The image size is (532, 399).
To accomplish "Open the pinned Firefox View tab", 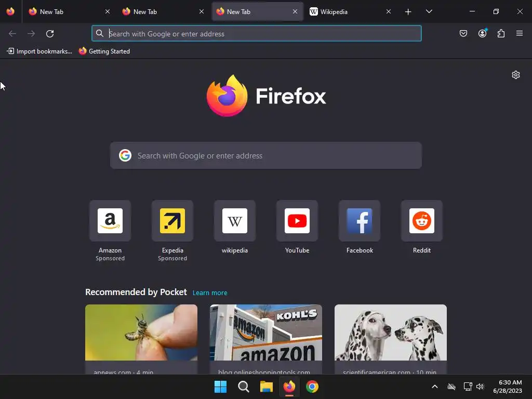I will point(10,11).
